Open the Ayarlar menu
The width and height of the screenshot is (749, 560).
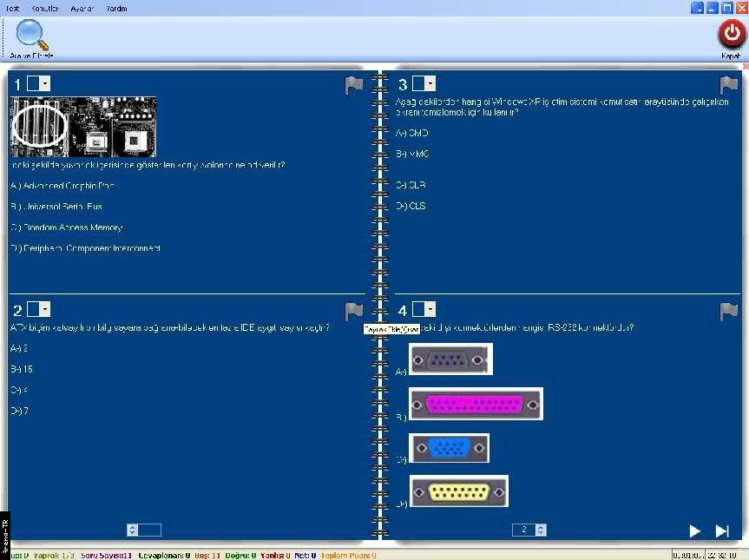point(82,8)
